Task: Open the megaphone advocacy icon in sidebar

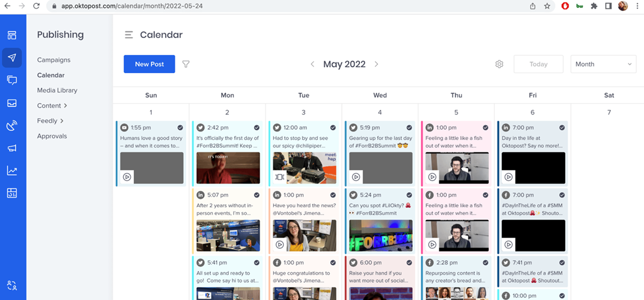Action: tap(12, 148)
